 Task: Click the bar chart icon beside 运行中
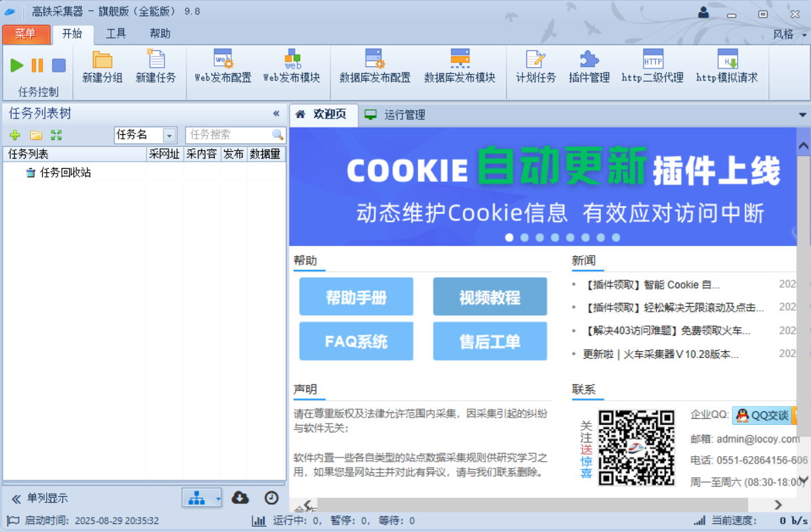[259, 520]
